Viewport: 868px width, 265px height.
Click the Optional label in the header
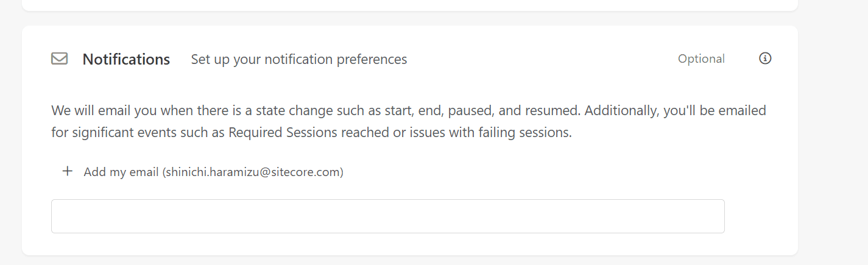[701, 59]
